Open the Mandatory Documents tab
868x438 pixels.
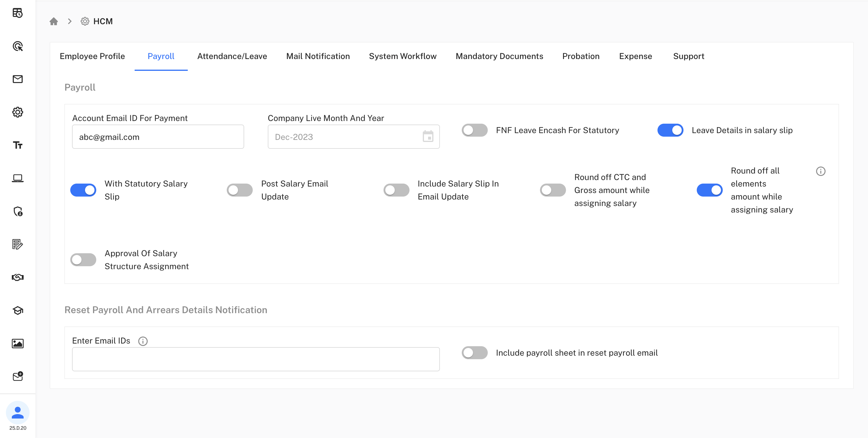tap(499, 56)
